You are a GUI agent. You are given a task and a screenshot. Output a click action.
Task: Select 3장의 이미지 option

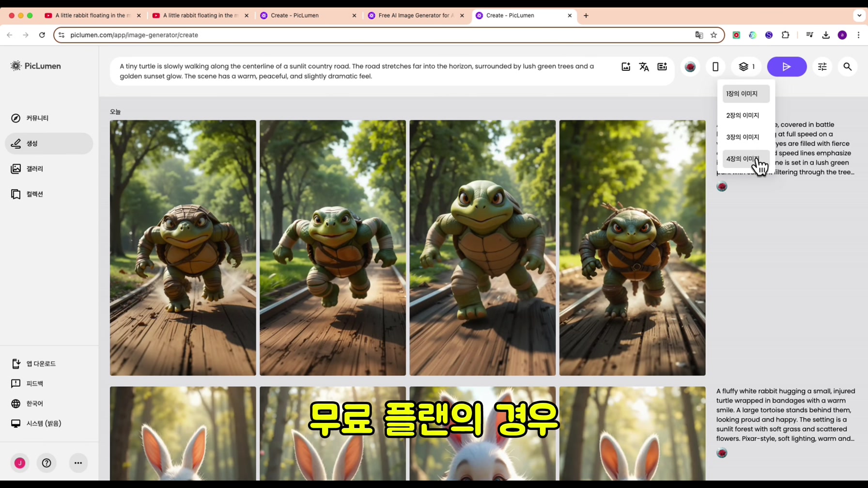click(x=746, y=137)
